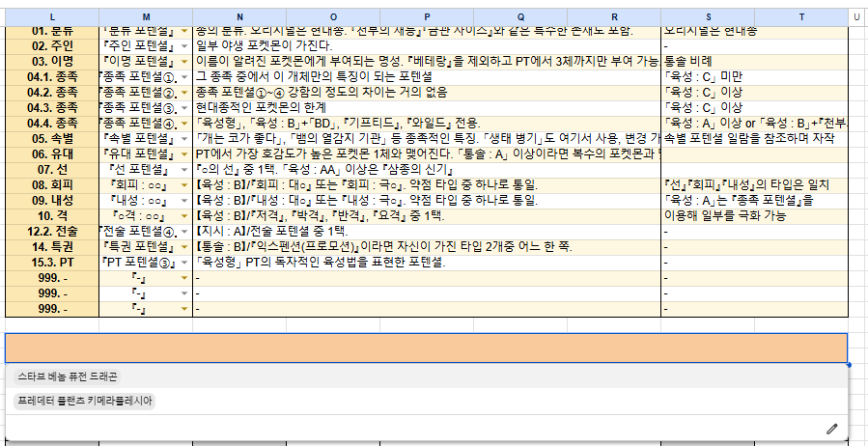Image resolution: width=868 pixels, height=446 pixels.
Task: Open the dropdown arrow on the 03. 이명 row
Action: [x=184, y=62]
